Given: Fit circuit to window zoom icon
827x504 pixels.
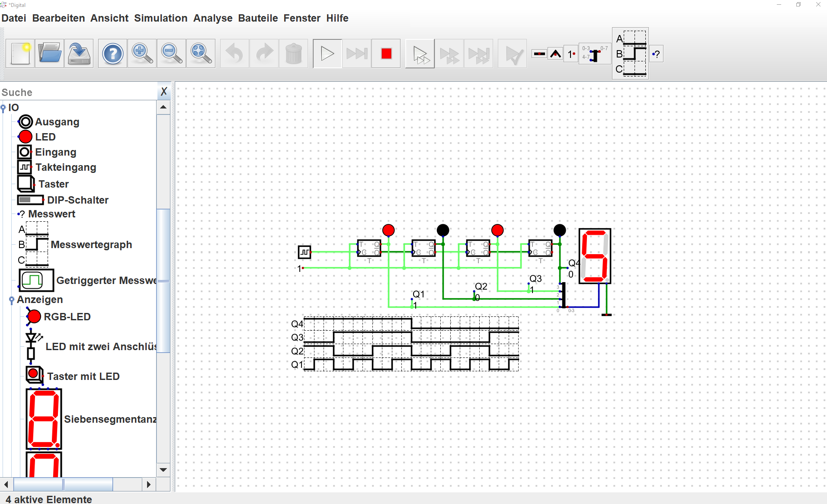Looking at the screenshot, I should [x=201, y=54].
